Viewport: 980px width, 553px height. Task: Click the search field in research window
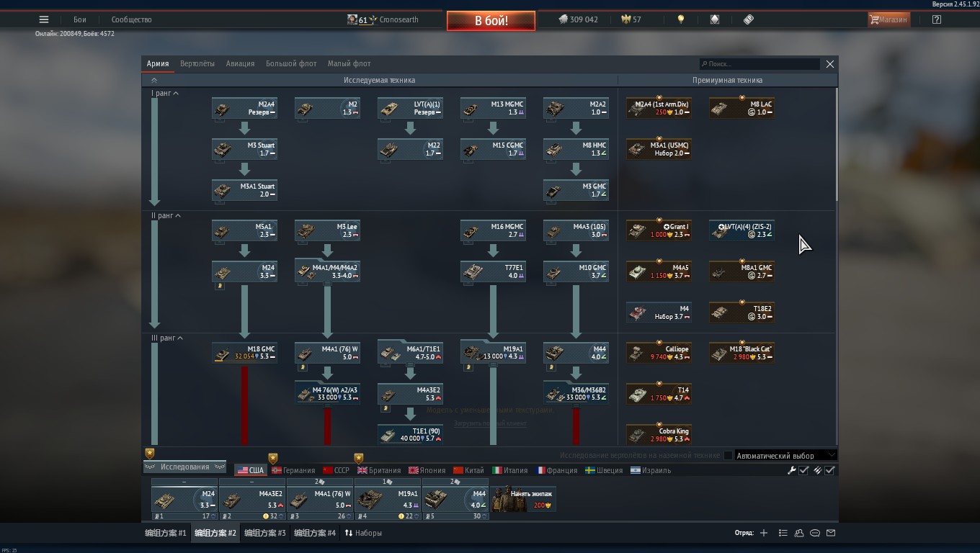pyautogui.click(x=759, y=64)
